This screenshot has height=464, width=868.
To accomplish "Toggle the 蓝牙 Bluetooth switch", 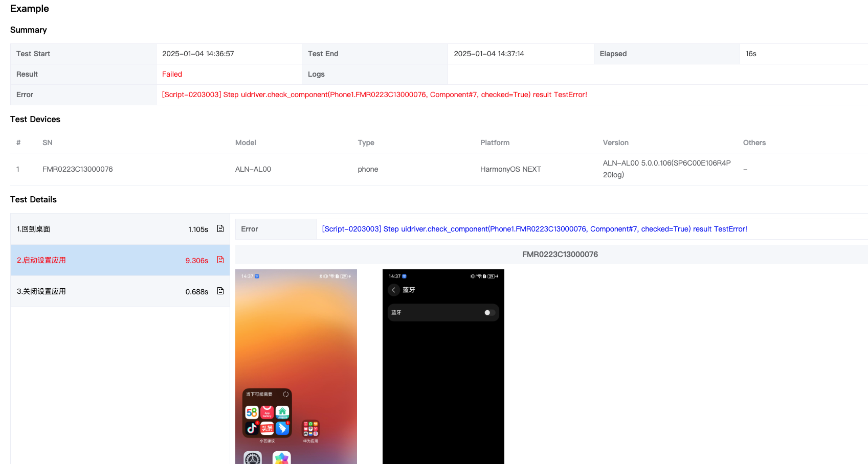I will (489, 313).
